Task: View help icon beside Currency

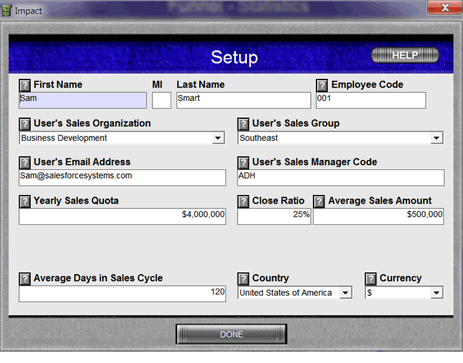Action: [371, 279]
